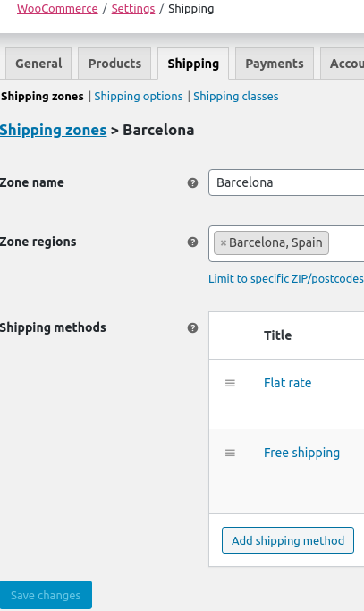364x611 pixels.
Task: Click the Zone name help icon
Action: (x=192, y=182)
